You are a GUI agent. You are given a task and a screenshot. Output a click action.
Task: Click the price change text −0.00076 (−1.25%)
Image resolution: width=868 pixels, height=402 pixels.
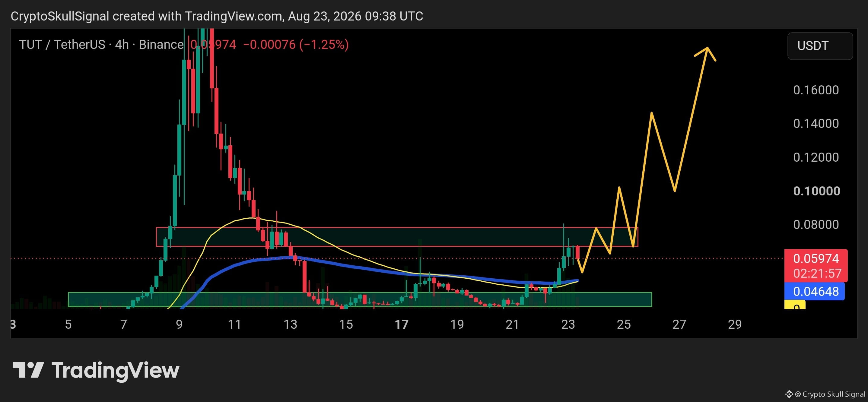coord(296,44)
